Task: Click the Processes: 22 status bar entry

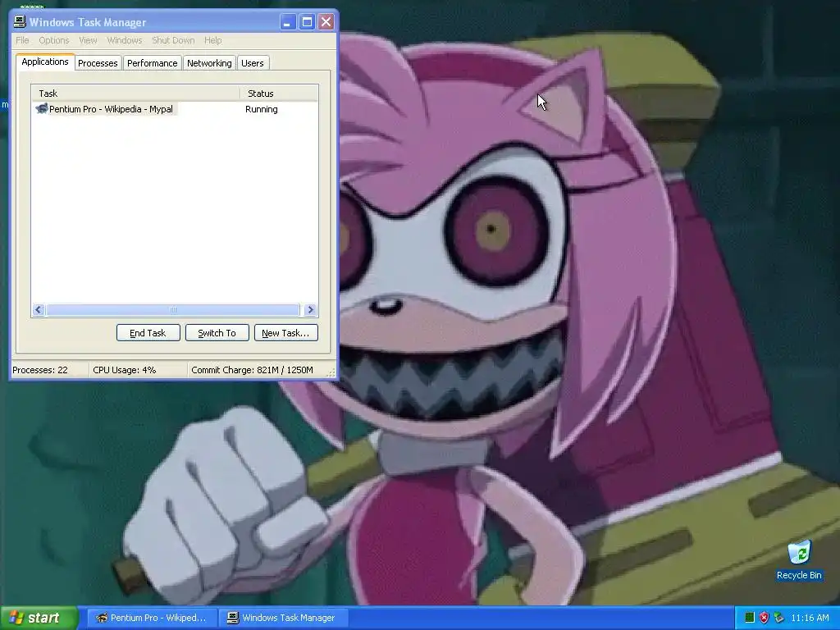Action: tap(40, 370)
